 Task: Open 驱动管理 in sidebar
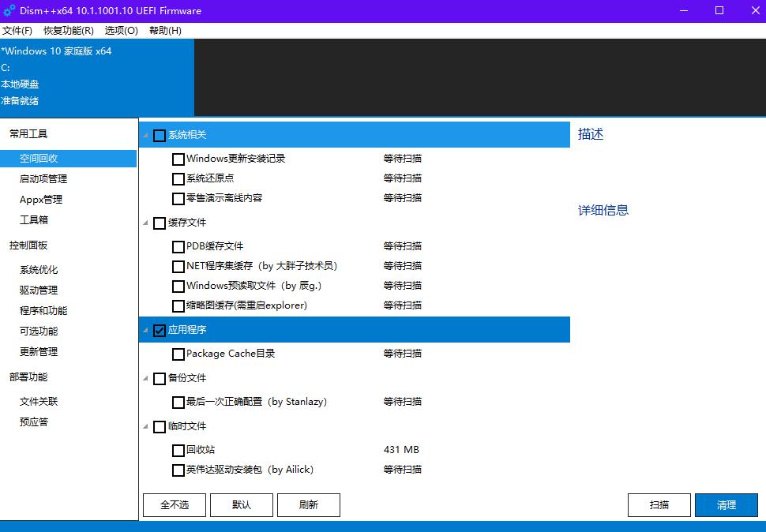[39, 290]
